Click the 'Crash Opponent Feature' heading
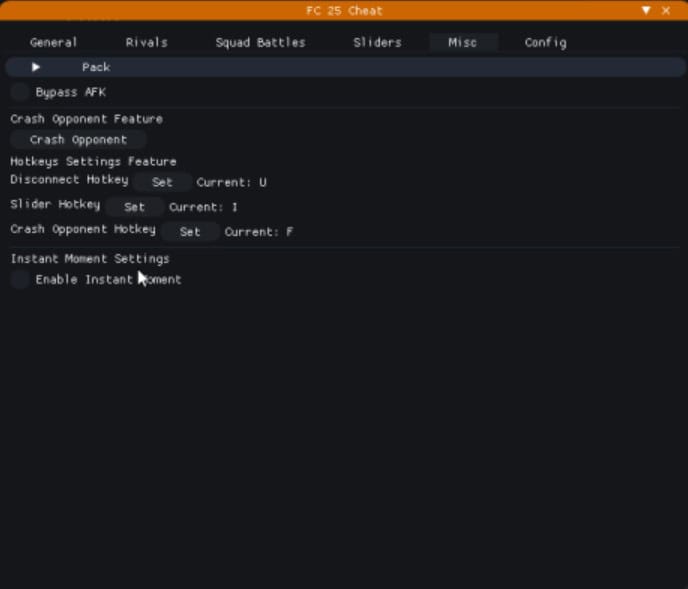This screenshot has height=589, width=688. (x=86, y=119)
